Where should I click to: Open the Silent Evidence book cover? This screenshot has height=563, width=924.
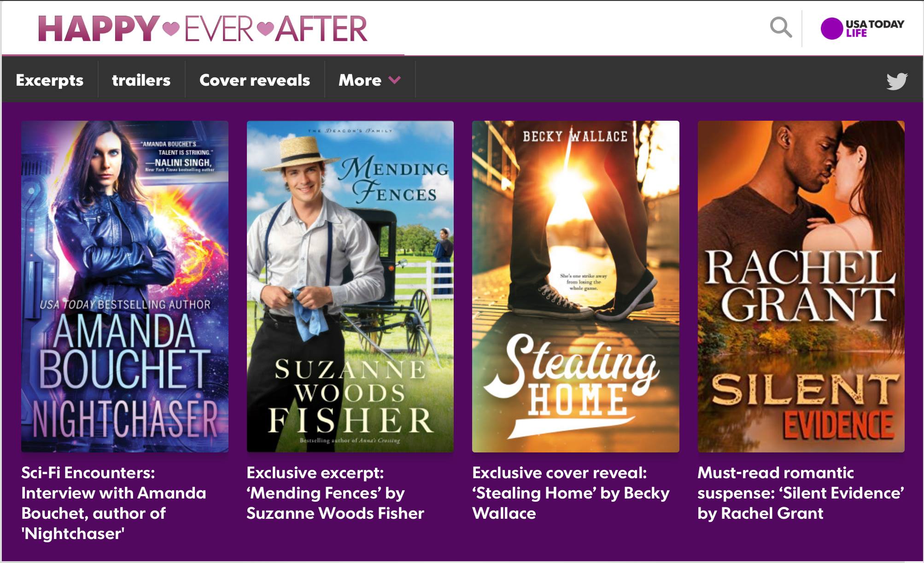coord(801,286)
